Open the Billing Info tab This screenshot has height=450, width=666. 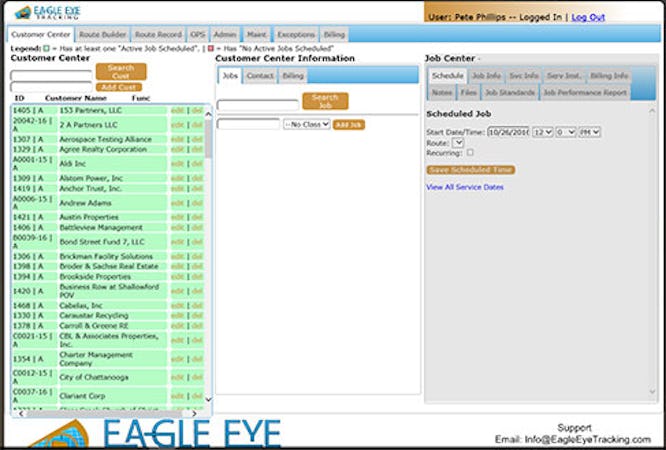tap(609, 76)
